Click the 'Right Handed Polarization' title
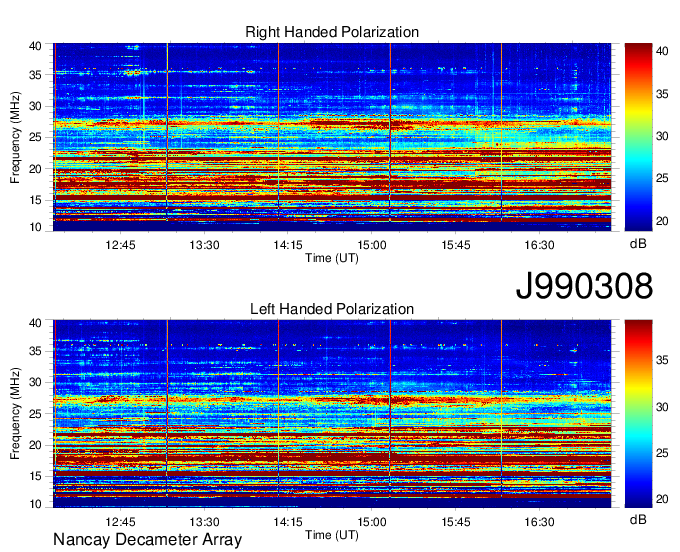Viewport: 680px width, 552px height. point(332,32)
